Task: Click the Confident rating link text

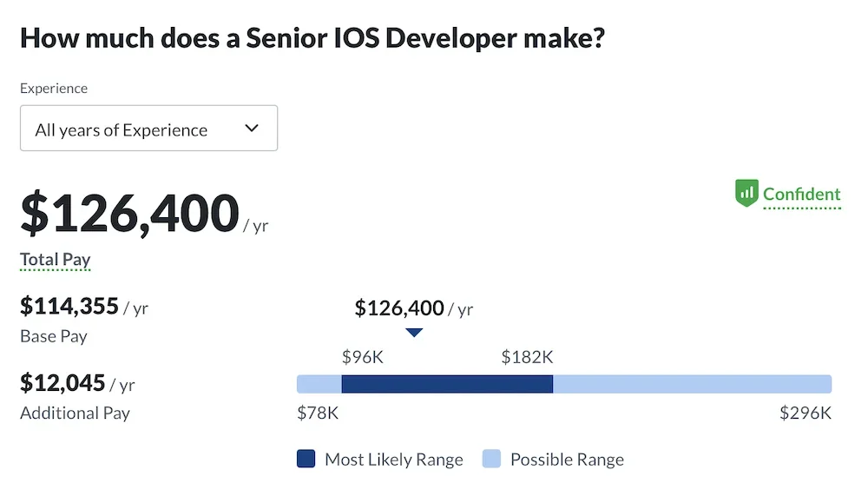Action: click(x=802, y=194)
